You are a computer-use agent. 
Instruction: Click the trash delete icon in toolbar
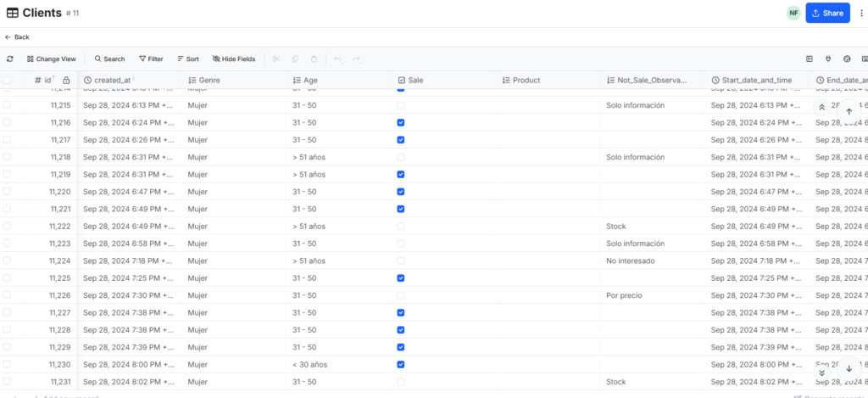pyautogui.click(x=314, y=59)
